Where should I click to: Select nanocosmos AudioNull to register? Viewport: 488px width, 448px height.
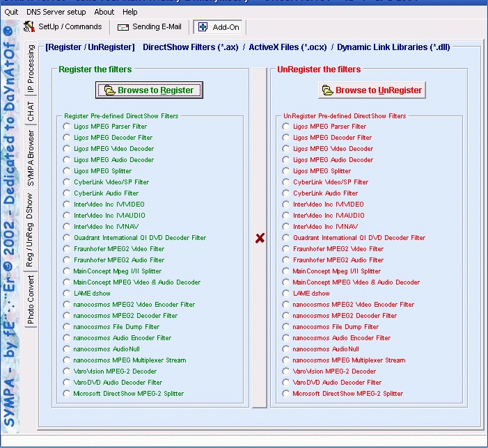tap(67, 349)
